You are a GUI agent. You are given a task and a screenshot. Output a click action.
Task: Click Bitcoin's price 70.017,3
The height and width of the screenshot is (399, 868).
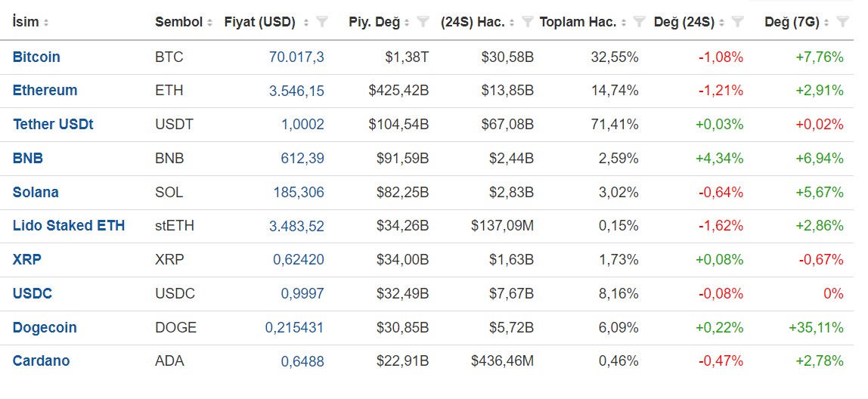pos(296,57)
